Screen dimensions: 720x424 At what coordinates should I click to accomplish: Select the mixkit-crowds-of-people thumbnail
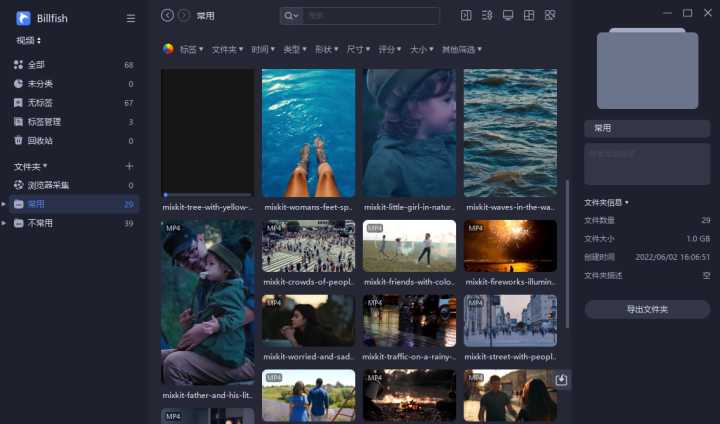pyautogui.click(x=309, y=246)
